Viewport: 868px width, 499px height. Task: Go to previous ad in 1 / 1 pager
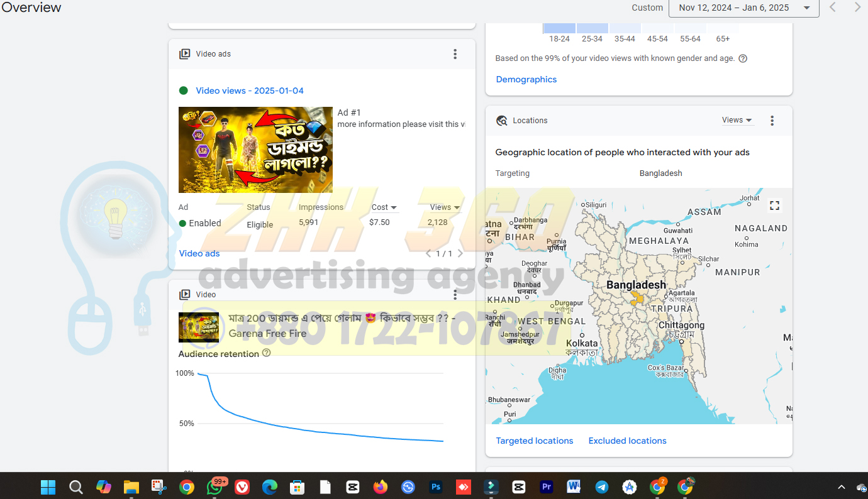pyautogui.click(x=428, y=254)
